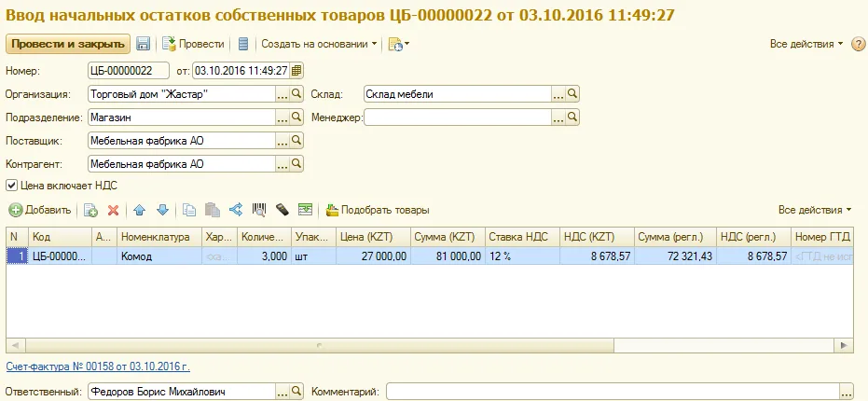This screenshot has width=868, height=401.
Task: Open the print/report icon dropdown
Action: point(399,45)
